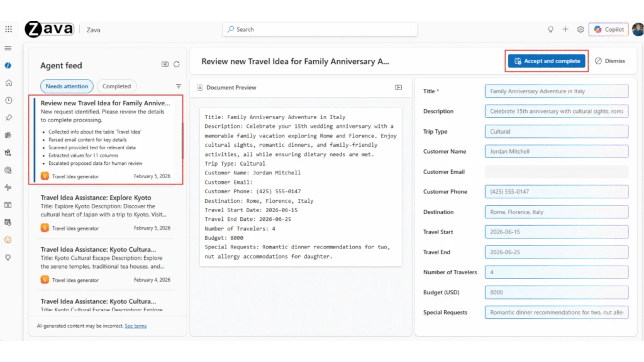Click 'Budget: 8000' line in preview
The width and height of the screenshot is (644, 362).
224,238
